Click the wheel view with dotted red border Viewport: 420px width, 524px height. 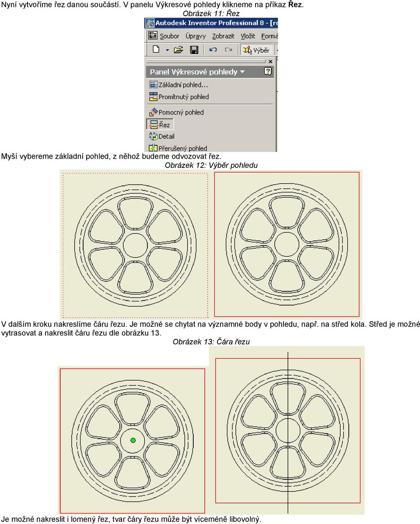(x=136, y=245)
